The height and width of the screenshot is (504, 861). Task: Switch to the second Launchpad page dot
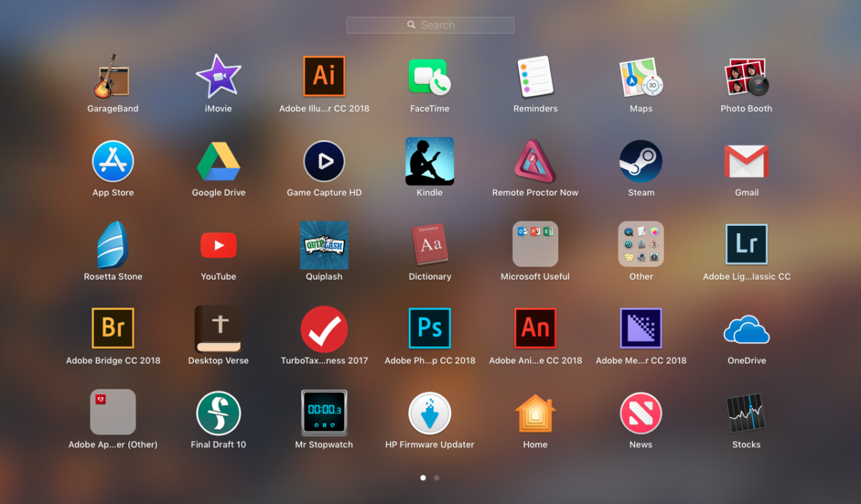click(436, 477)
